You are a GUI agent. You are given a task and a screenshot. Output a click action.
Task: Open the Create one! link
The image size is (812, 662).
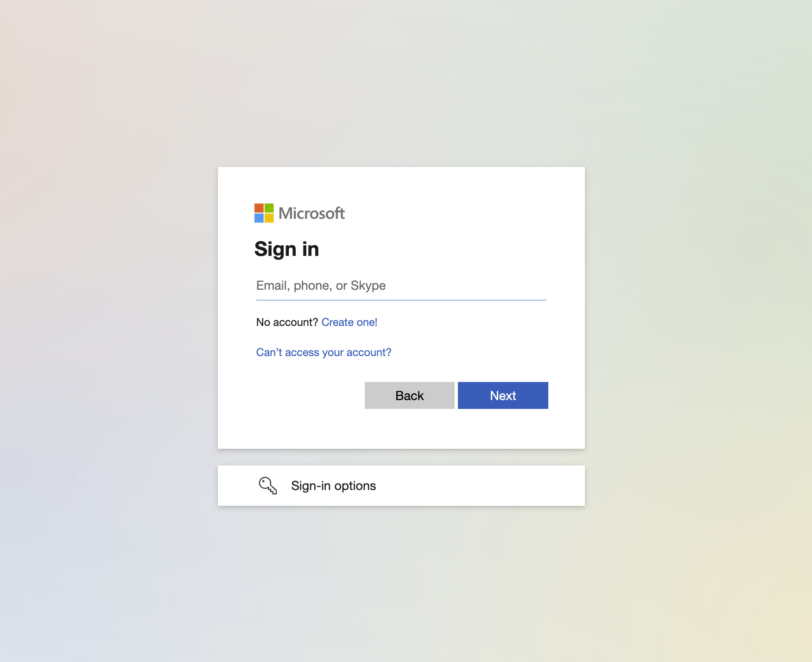[349, 322]
